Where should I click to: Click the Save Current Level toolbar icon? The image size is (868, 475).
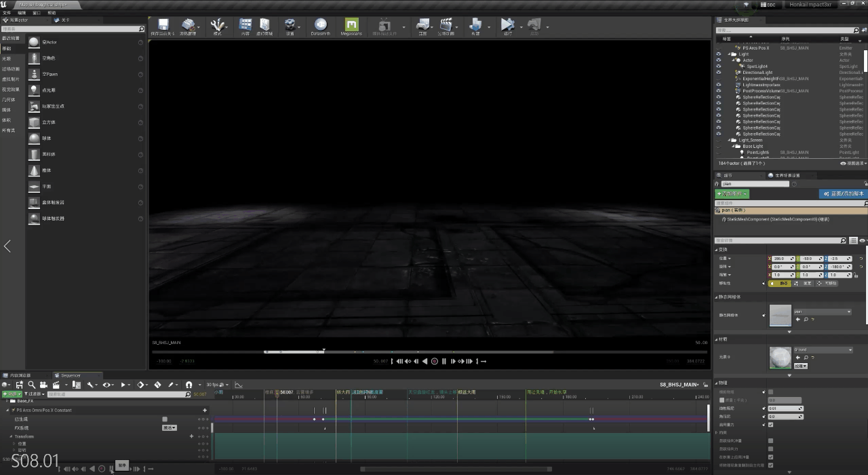[163, 25]
